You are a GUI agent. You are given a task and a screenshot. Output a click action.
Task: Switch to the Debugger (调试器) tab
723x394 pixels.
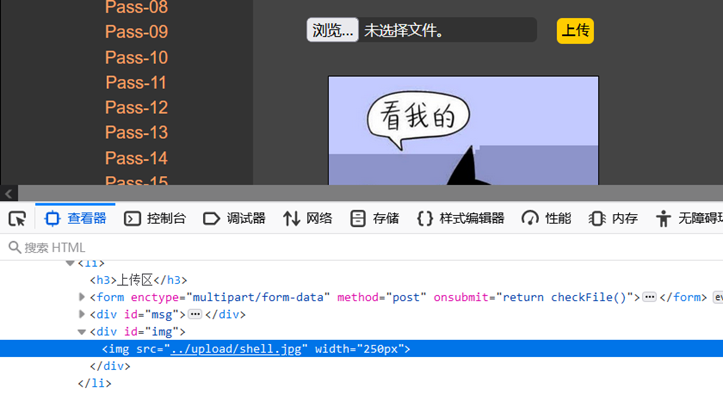(234, 218)
